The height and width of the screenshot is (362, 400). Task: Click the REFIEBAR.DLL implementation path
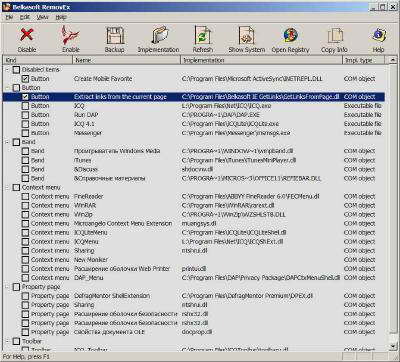pyautogui.click(x=251, y=178)
